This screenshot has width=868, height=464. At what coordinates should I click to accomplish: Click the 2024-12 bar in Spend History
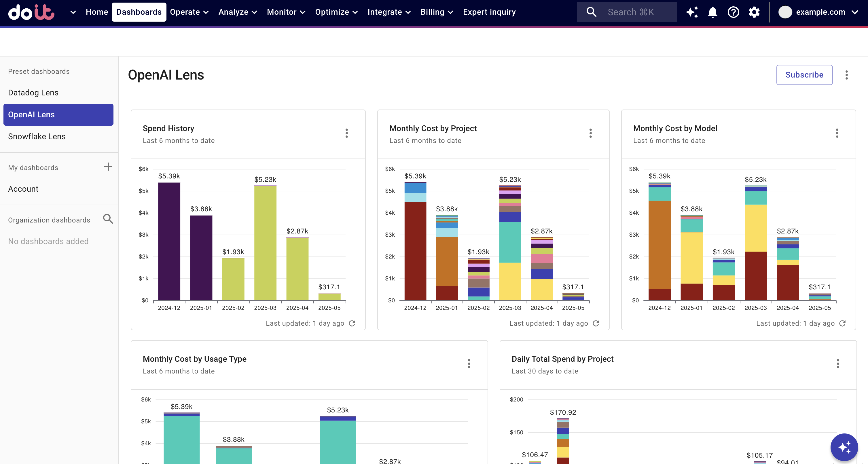(x=169, y=242)
